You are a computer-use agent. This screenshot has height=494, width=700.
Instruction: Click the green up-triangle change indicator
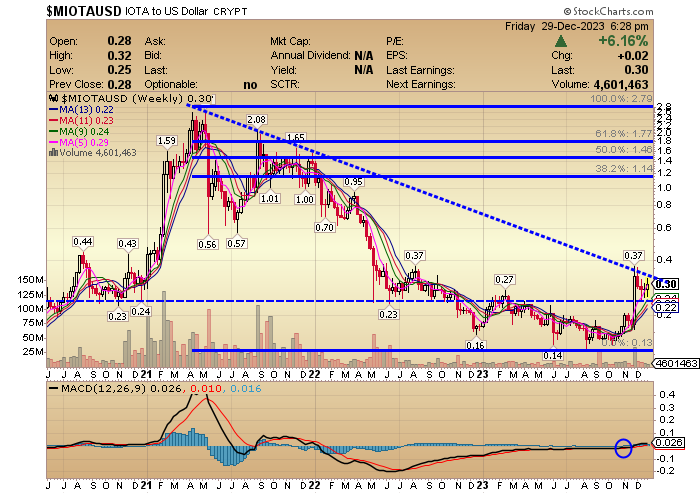(x=561, y=42)
